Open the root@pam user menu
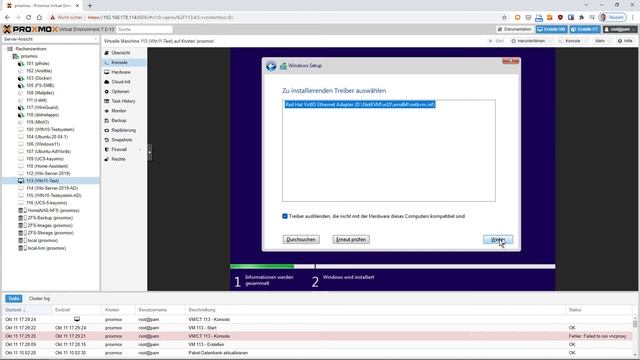The width and height of the screenshot is (640, 360). pyautogui.click(x=620, y=29)
